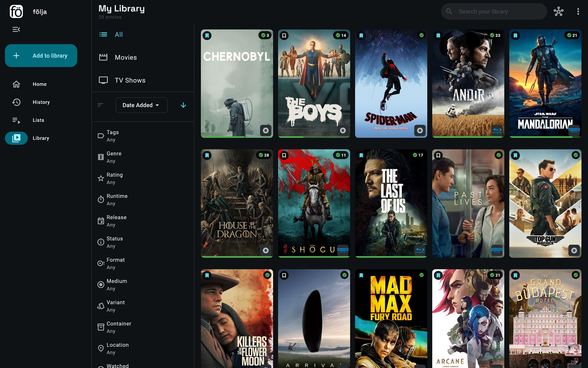Click watched badge 23 on Andor
Viewport: 588px width, 368px height.
[495, 35]
